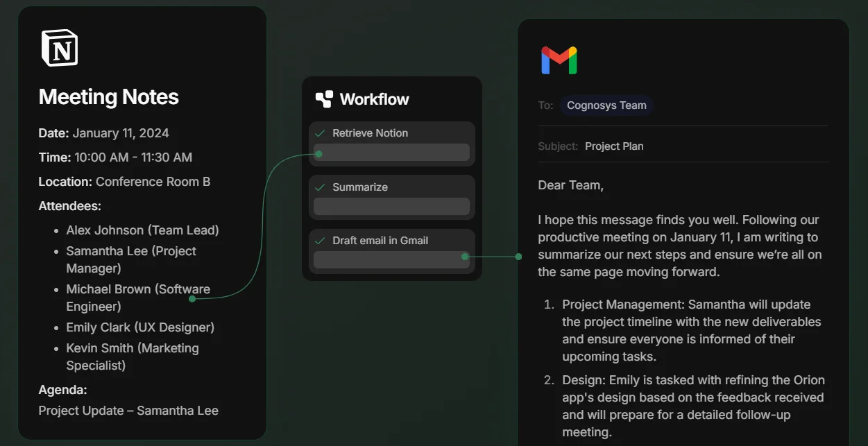Toggle the checkmark beside Draft email in Gmail
The height and width of the screenshot is (446, 868).
[x=320, y=241]
